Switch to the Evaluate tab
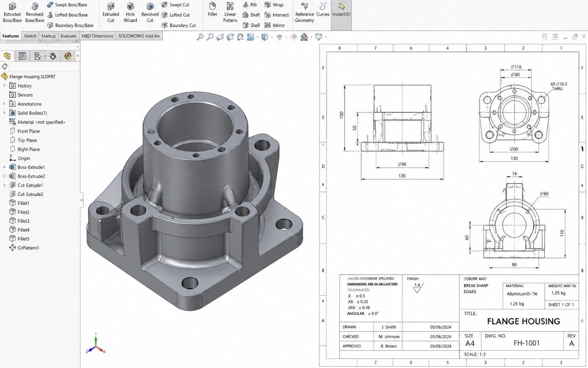 (x=68, y=36)
